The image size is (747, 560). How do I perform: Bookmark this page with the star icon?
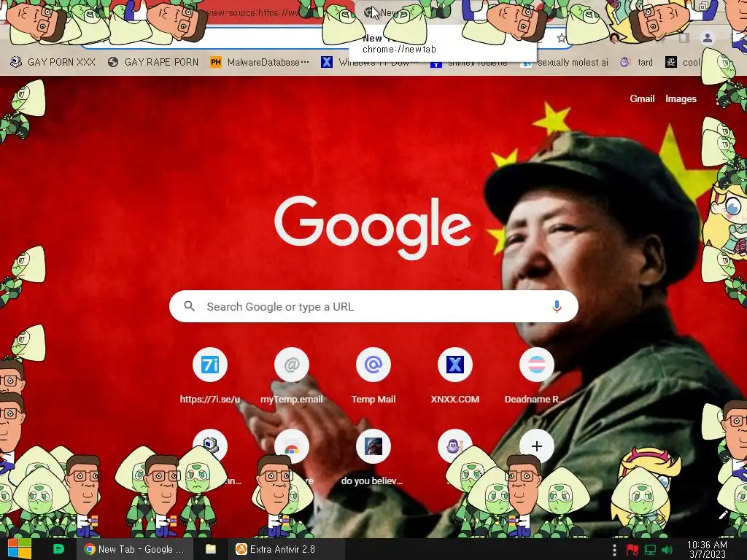[x=561, y=39]
